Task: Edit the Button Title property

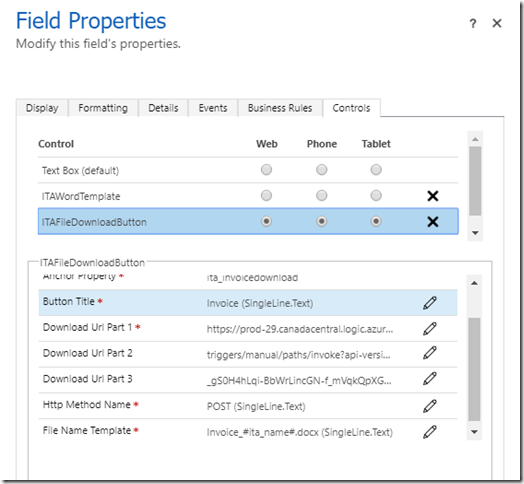Action: 430,303
